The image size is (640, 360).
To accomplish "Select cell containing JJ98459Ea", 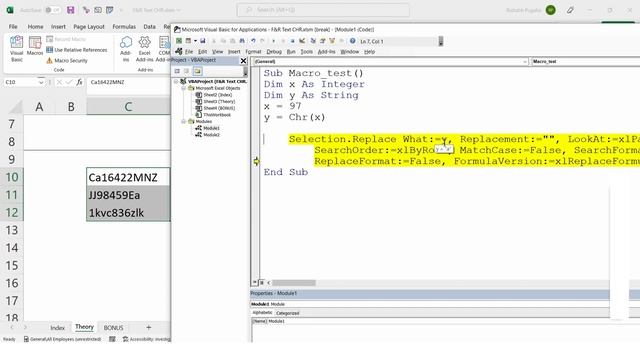I will (128, 195).
